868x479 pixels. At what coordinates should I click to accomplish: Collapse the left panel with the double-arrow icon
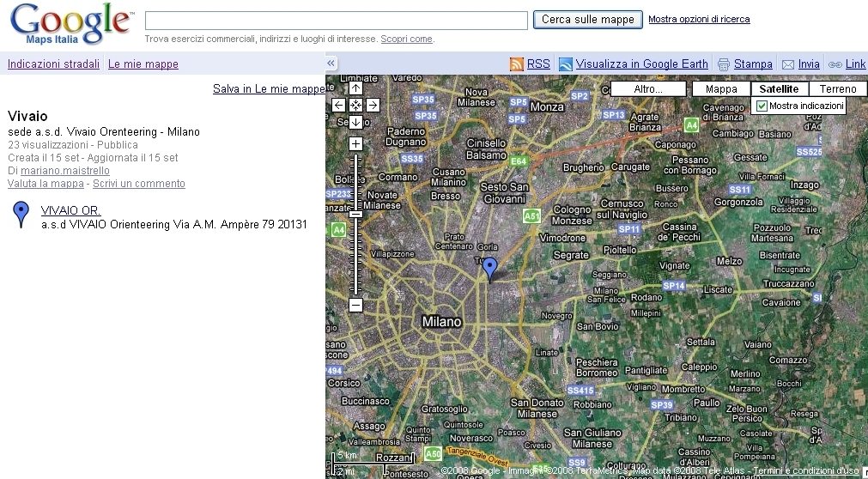(x=331, y=64)
